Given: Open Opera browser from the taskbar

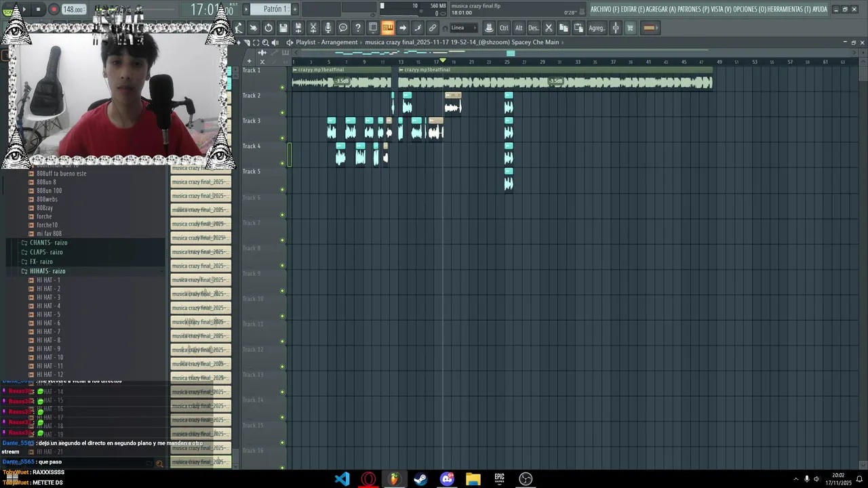Looking at the screenshot, I should (x=368, y=479).
